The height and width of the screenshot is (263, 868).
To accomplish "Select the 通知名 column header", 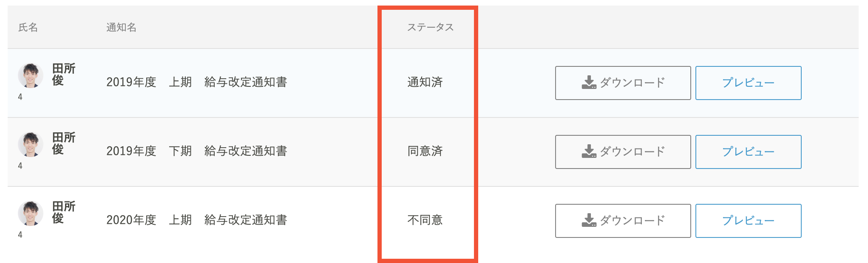I will pyautogui.click(x=121, y=27).
